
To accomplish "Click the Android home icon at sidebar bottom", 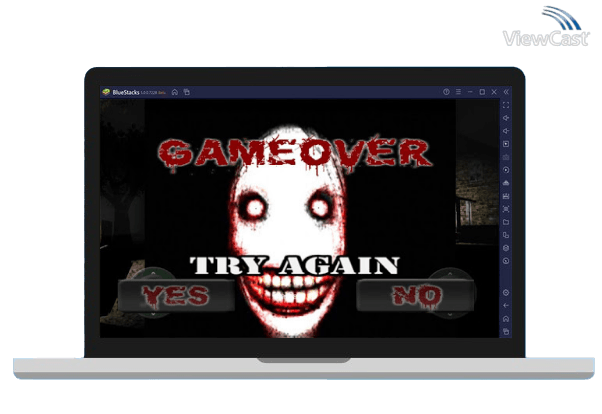I will tap(506, 319).
